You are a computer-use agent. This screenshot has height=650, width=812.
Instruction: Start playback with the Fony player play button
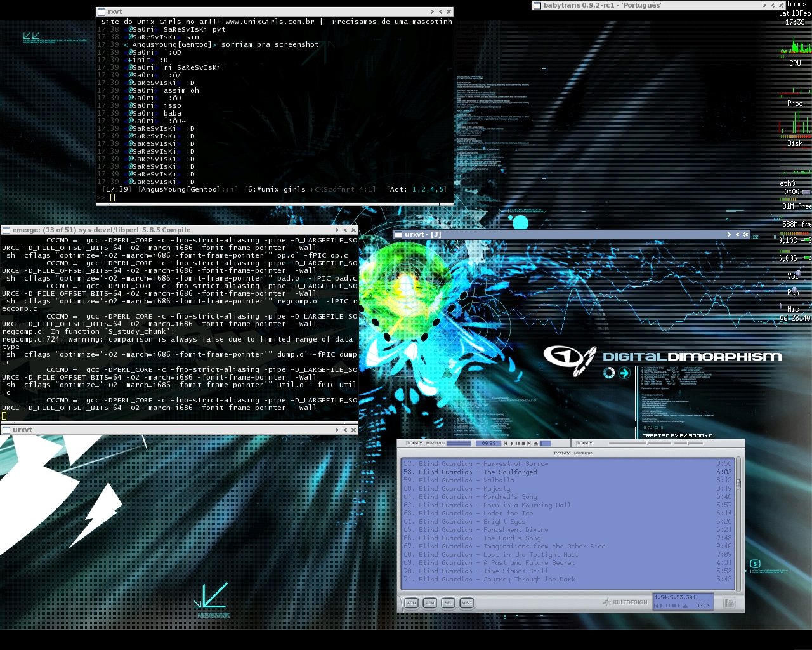click(x=512, y=443)
